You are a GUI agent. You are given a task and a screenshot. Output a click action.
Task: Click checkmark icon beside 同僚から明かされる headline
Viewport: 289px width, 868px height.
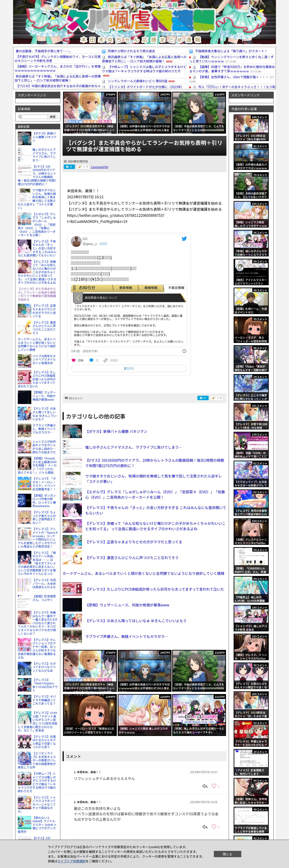[x=104, y=51]
